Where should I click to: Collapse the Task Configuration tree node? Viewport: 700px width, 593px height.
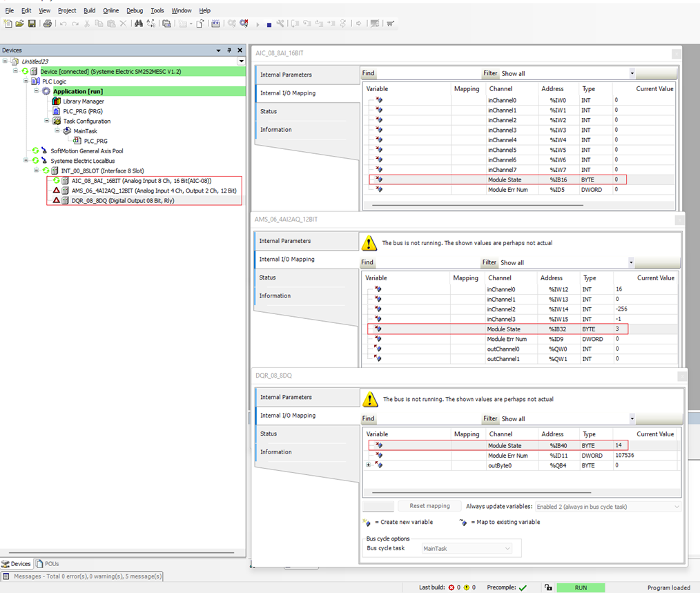point(47,121)
